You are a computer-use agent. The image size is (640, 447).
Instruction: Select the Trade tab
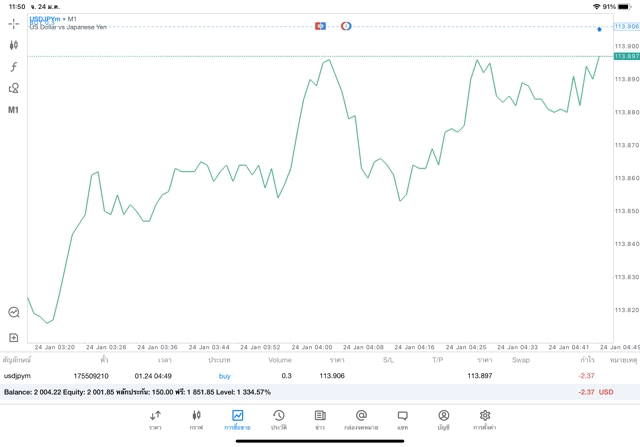[237, 419]
